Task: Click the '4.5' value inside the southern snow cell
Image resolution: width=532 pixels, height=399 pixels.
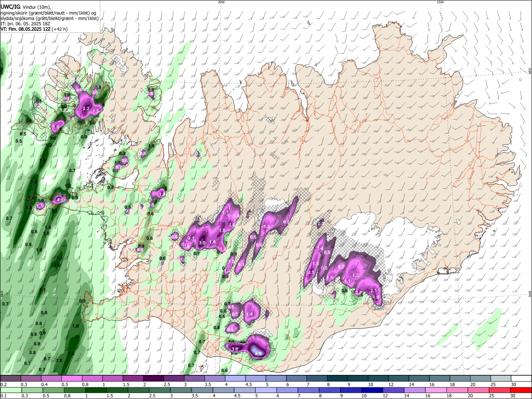Action: click(x=258, y=354)
